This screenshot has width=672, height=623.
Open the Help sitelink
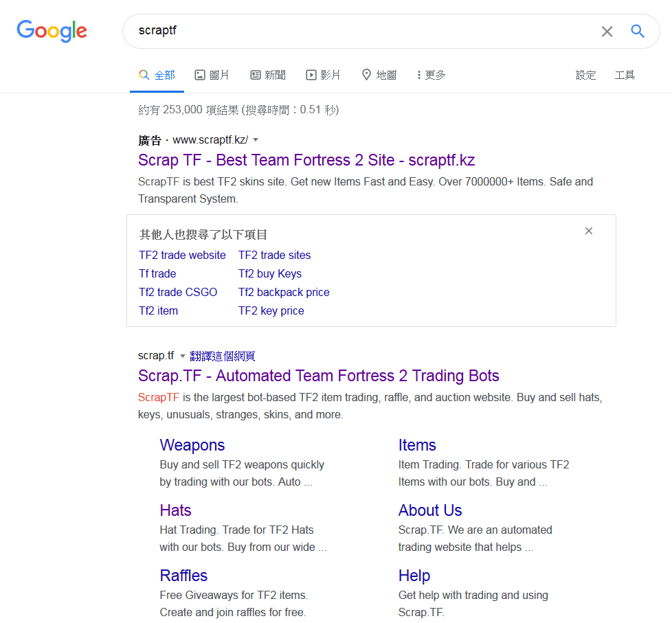click(414, 576)
